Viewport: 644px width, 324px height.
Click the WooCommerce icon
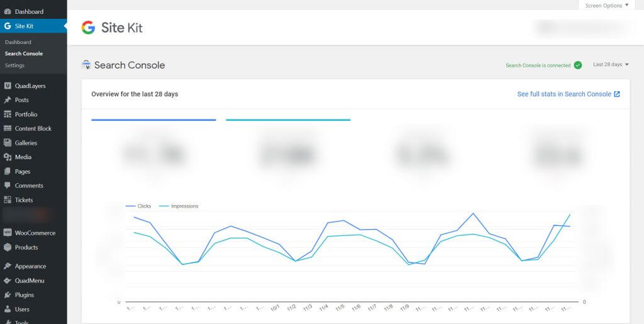coord(8,233)
